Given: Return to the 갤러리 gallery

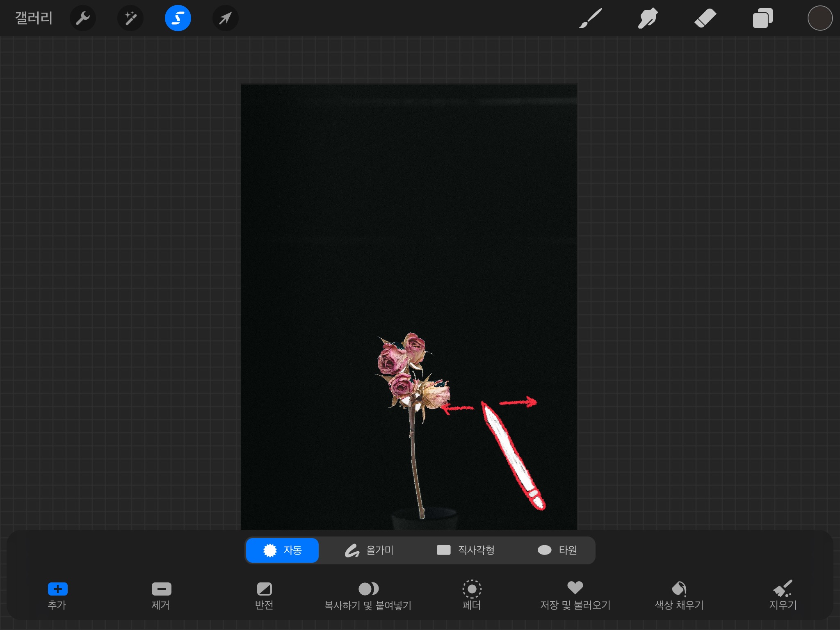Looking at the screenshot, I should tap(34, 18).
